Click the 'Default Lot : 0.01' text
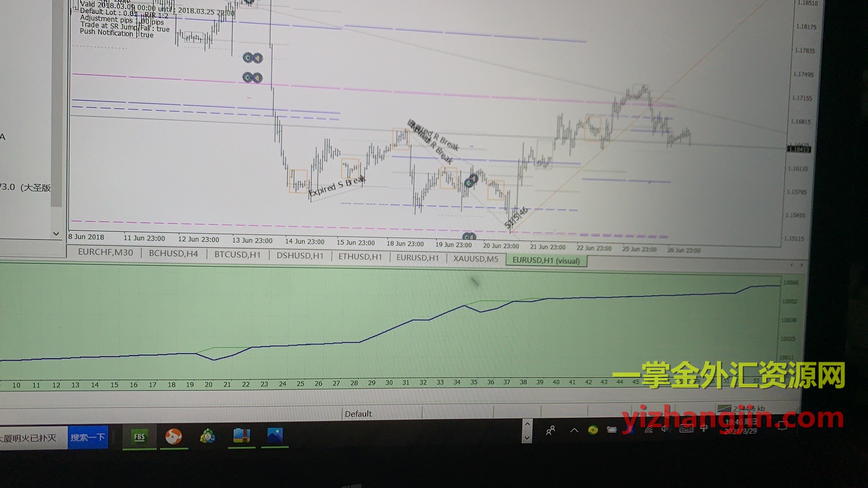The image size is (868, 488). click(x=108, y=12)
